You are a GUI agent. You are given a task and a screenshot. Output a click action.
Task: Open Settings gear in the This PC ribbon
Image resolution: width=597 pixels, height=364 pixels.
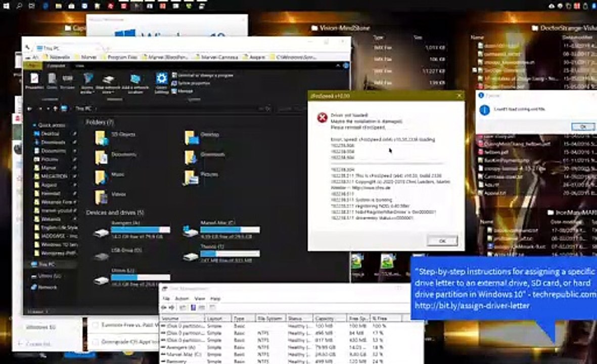161,83
